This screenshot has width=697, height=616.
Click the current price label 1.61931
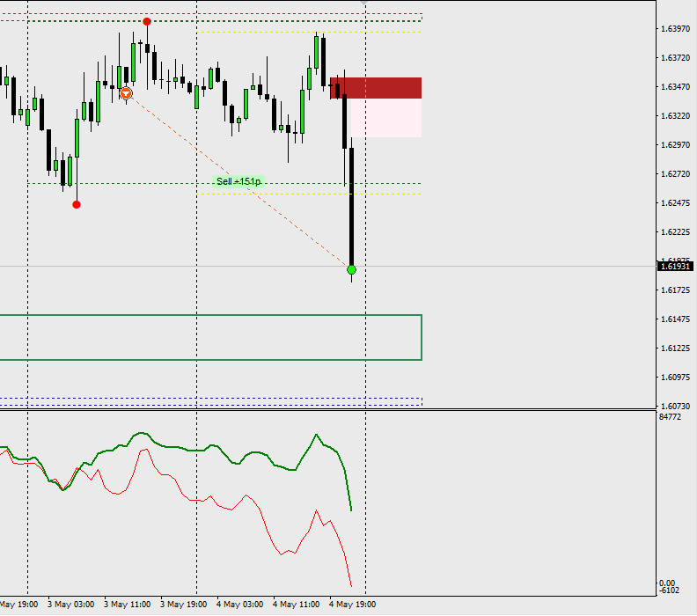(675, 267)
